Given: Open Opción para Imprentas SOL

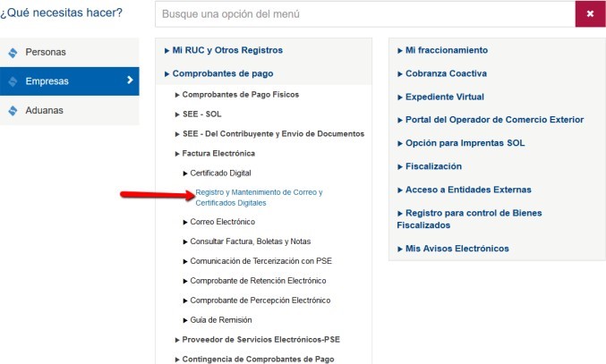Looking at the screenshot, I should (461, 143).
